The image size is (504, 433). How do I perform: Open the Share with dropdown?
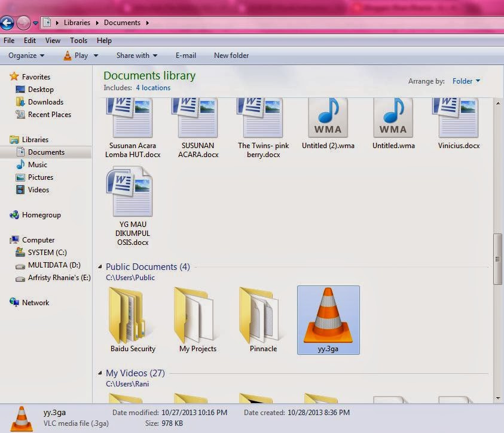tap(137, 56)
